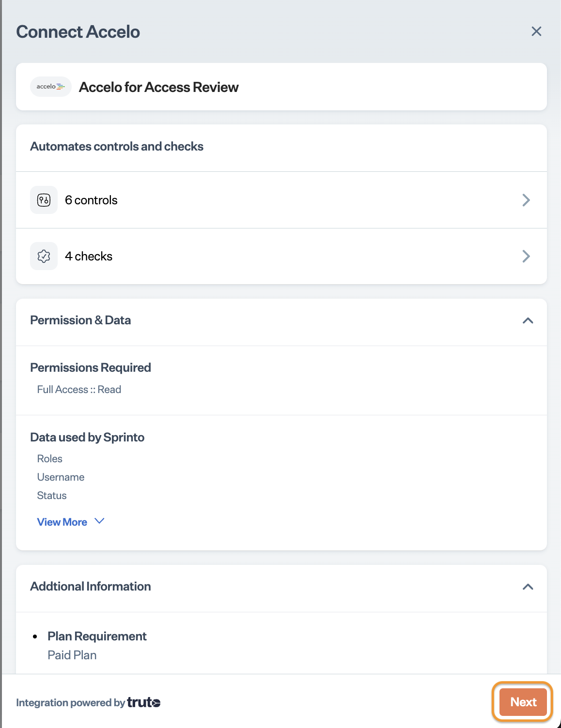Collapse the Permission & Data section
Screen dimensions: 561x728
(528, 320)
